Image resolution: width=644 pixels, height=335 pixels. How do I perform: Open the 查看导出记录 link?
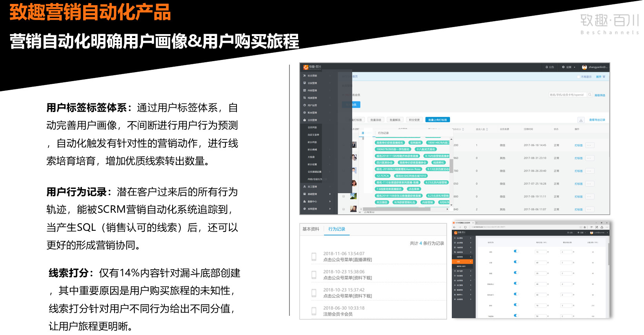(597, 120)
